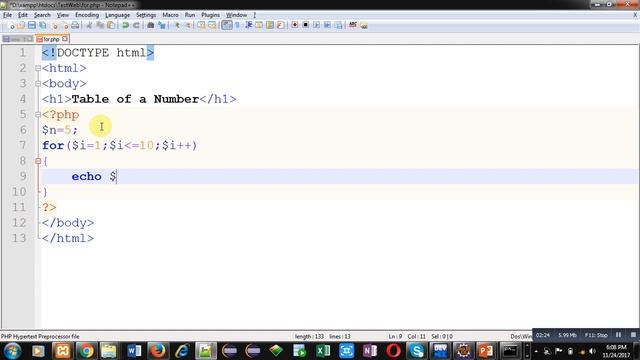Open Firefox from the taskbar
Viewport: 640px width, 360px height.
click(158, 351)
